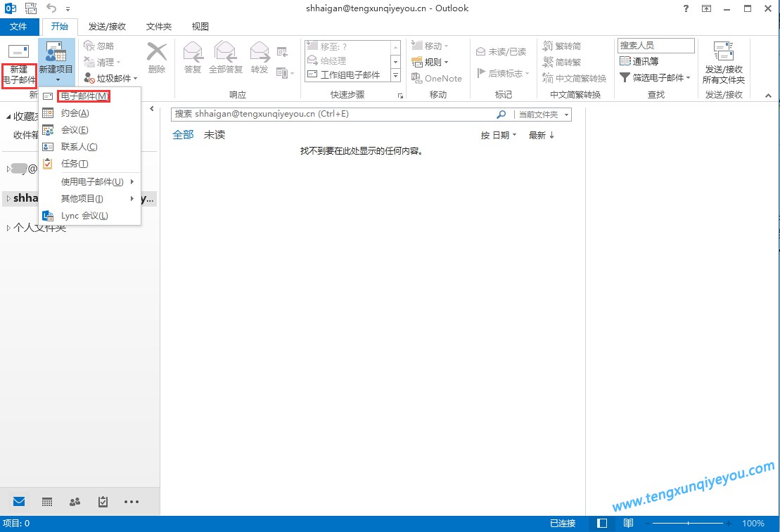Collapse the ribbon with the arrow
This screenshot has width=780, height=532.
(x=769, y=95)
